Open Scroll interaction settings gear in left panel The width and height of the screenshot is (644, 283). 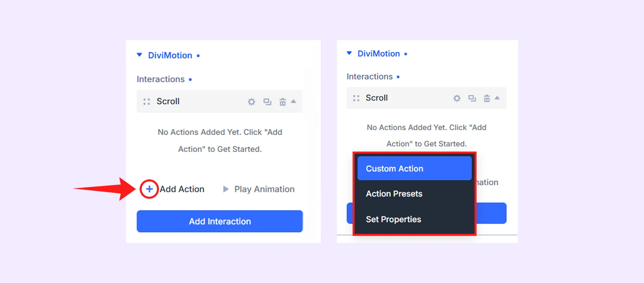click(x=252, y=102)
